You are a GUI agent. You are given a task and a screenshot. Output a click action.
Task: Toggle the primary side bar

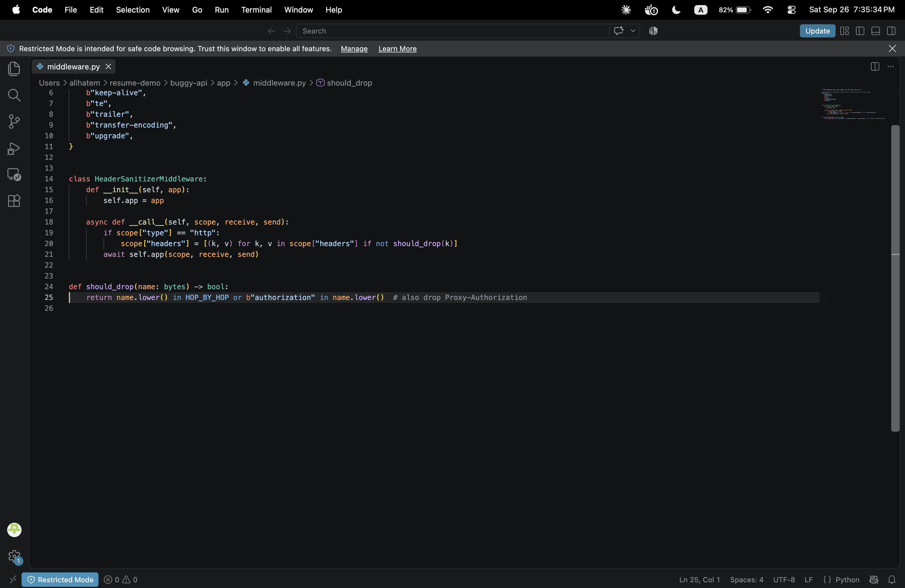tap(860, 31)
